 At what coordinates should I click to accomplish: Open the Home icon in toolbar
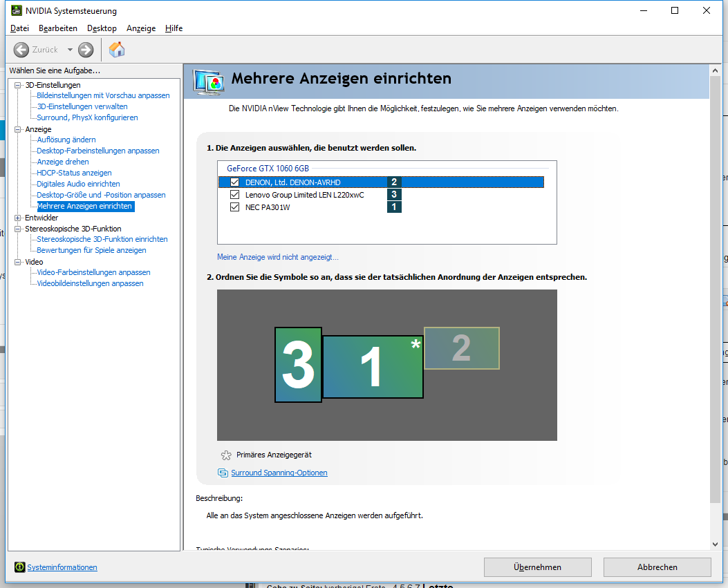point(117,49)
